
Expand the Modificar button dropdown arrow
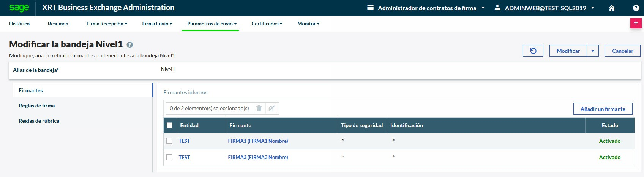pos(593,51)
